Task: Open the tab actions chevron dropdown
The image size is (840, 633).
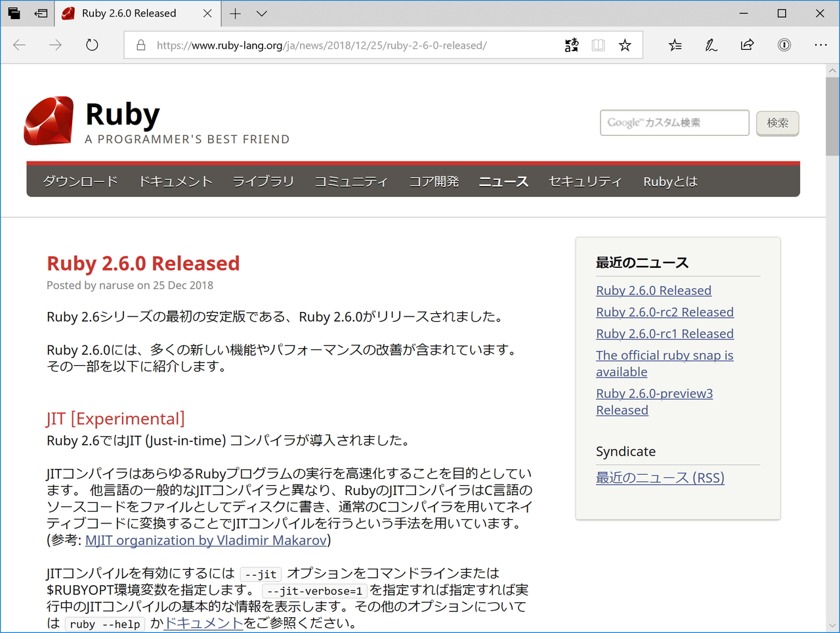Action: (261, 13)
